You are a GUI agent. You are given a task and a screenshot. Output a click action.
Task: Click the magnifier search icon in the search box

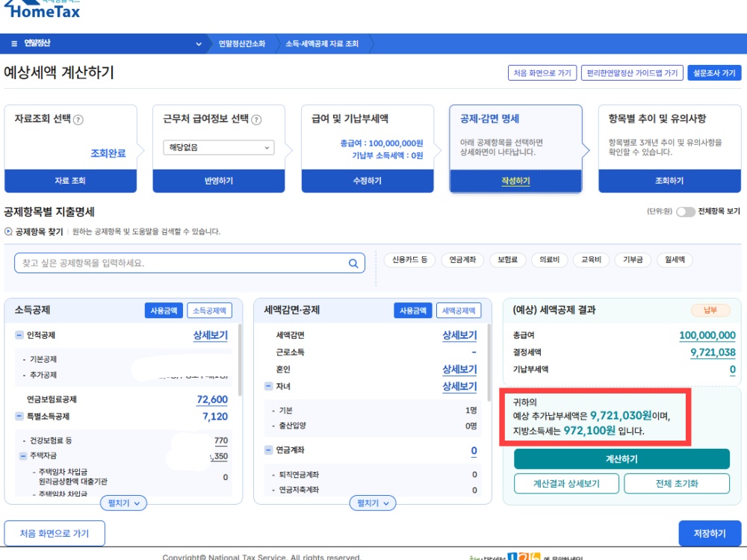click(x=353, y=264)
